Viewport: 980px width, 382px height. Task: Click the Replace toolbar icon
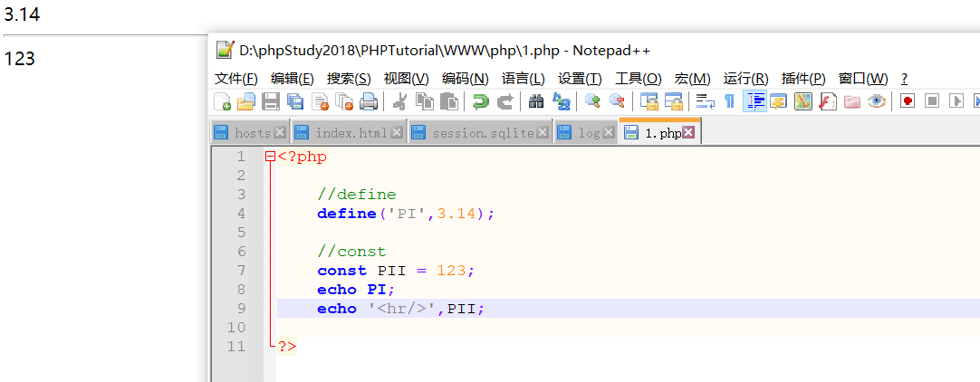click(561, 101)
